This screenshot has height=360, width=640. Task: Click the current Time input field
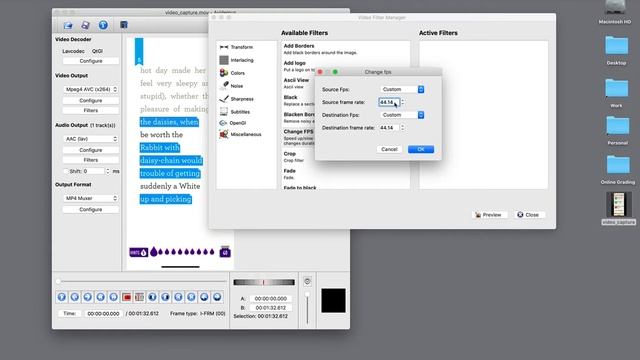(103, 313)
